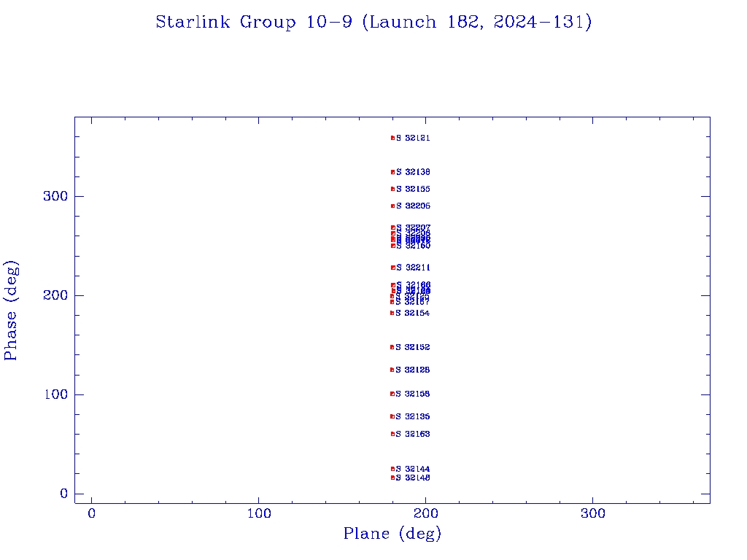Click the 200 tick label on Phase axis
Image resolution: width=747 pixels, height=560 pixels.
coord(55,295)
